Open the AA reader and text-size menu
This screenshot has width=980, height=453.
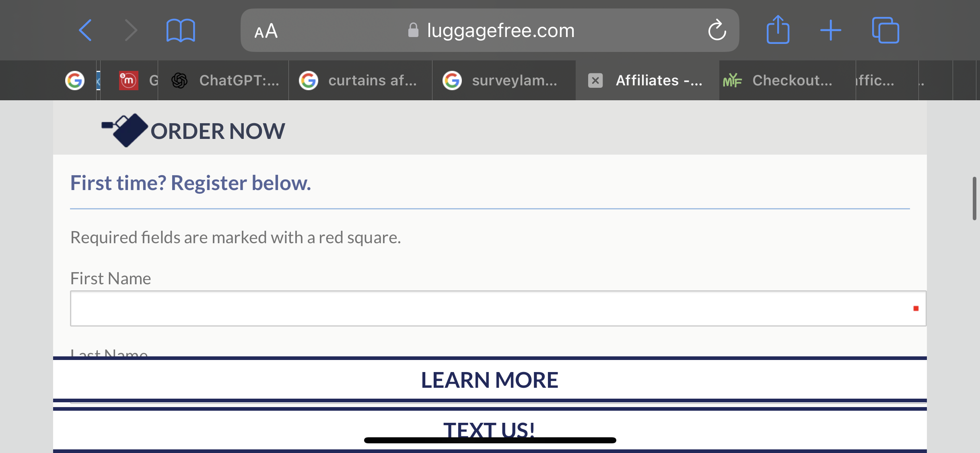point(266,31)
